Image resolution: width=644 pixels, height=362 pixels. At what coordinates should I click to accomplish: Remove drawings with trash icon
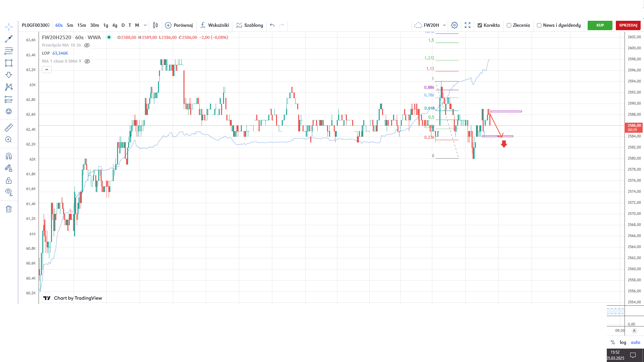tap(9, 209)
